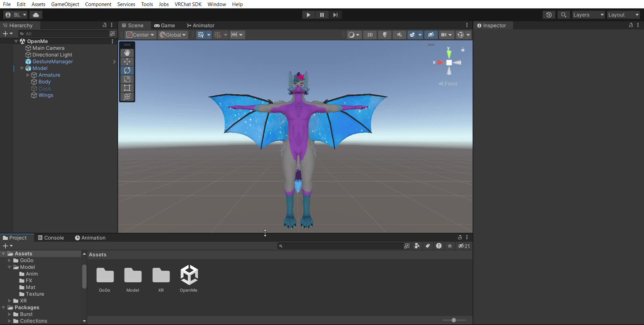Toggle scene lighting button
The height and width of the screenshot is (325, 644).
click(x=385, y=35)
